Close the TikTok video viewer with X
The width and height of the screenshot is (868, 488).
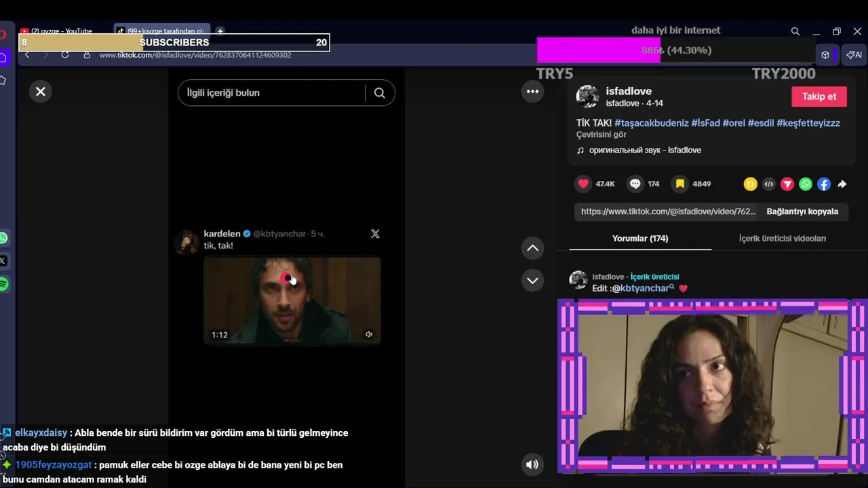pyautogui.click(x=41, y=91)
